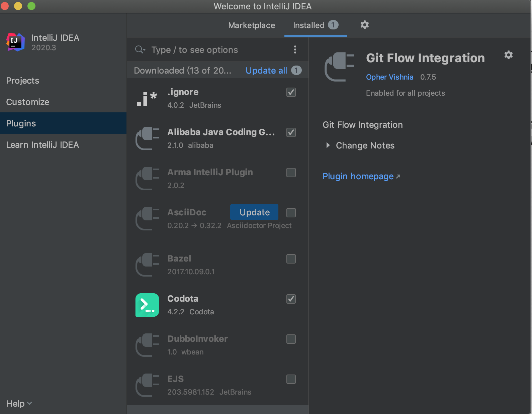Click the Update all link
The width and height of the screenshot is (532, 414).
[x=266, y=71]
